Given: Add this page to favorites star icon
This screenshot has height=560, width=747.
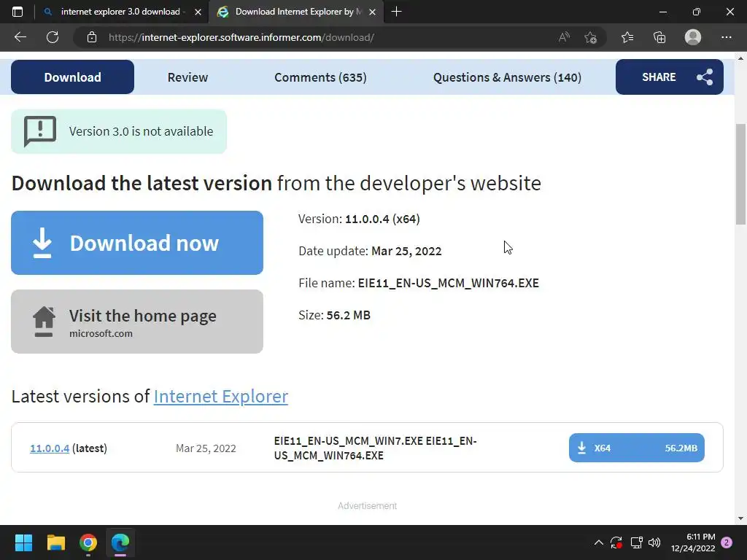Looking at the screenshot, I should [591, 37].
